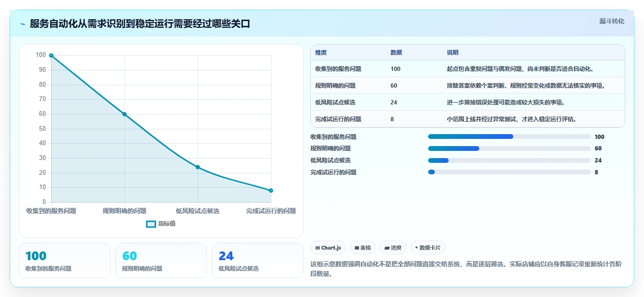The image size is (644, 297).
Task: Click 收集到的服务问题 in the table's first row
Action: click(338, 69)
